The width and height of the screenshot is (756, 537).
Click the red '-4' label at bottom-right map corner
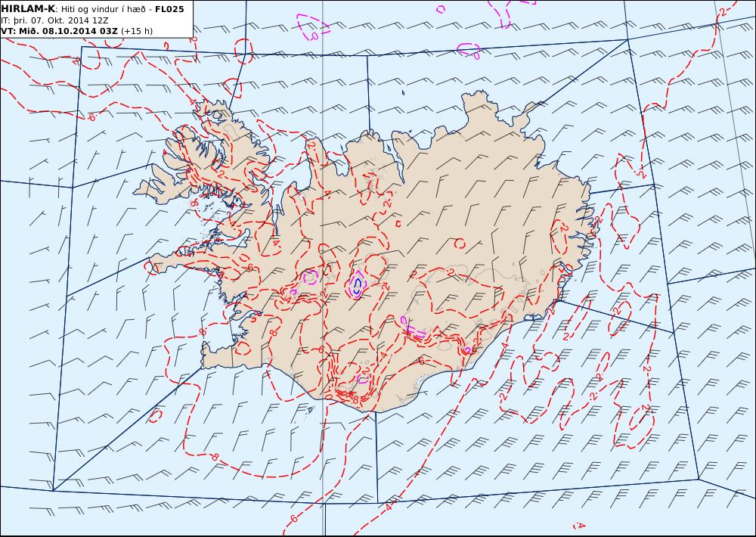(580, 526)
